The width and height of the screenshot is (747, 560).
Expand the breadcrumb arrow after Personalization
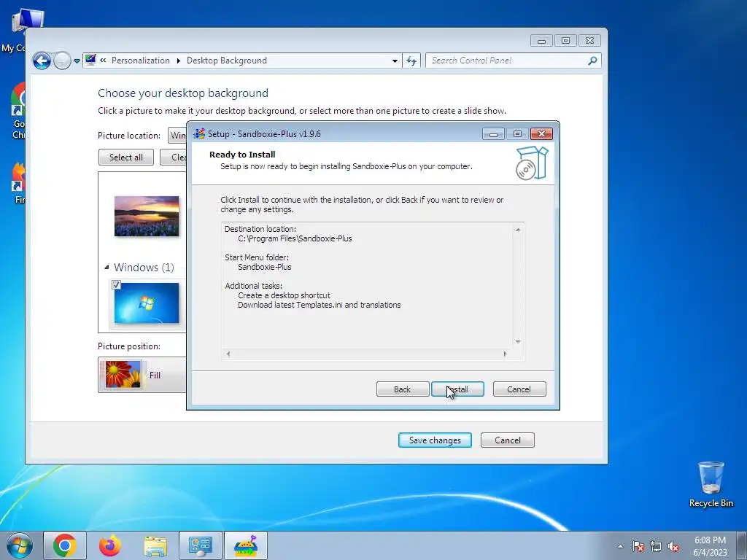pyautogui.click(x=178, y=61)
